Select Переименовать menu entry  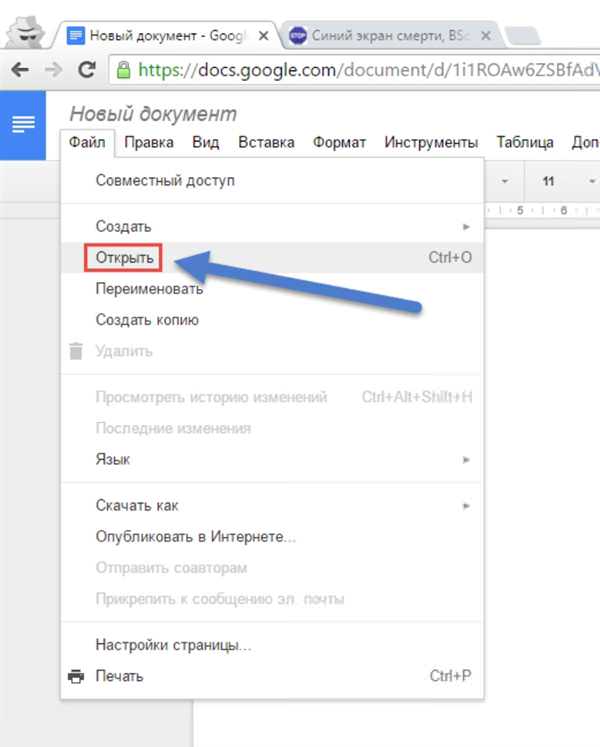[272, 289]
